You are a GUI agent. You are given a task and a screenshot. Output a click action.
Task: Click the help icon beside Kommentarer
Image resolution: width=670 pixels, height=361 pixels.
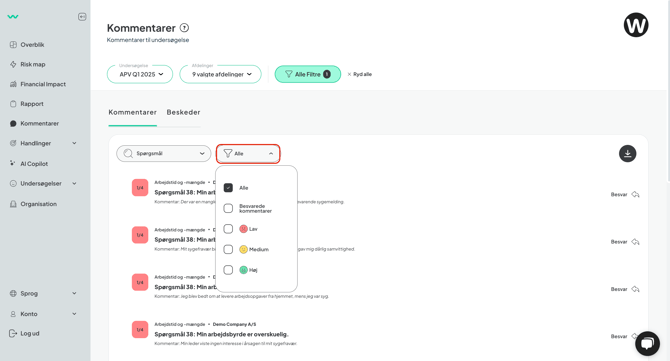[x=184, y=28]
